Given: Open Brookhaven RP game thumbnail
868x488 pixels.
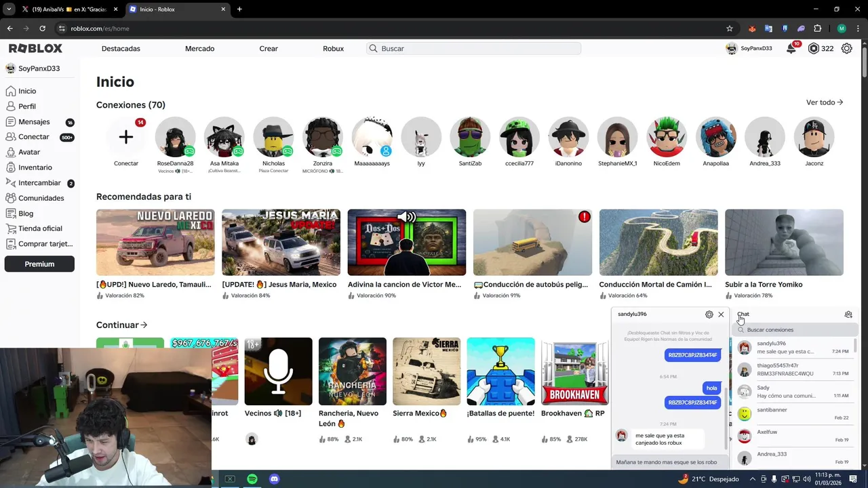Looking at the screenshot, I should 575,371.
